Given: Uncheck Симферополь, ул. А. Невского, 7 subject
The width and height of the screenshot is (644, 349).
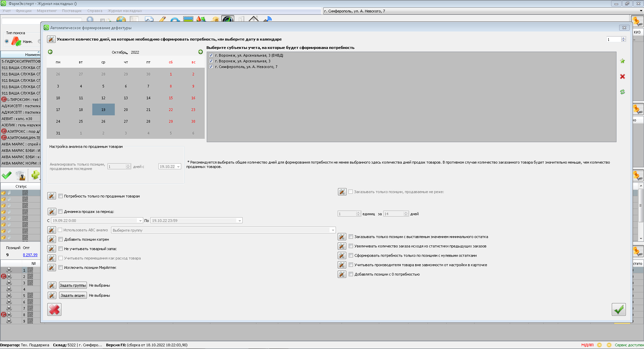Looking at the screenshot, I should (211, 67).
